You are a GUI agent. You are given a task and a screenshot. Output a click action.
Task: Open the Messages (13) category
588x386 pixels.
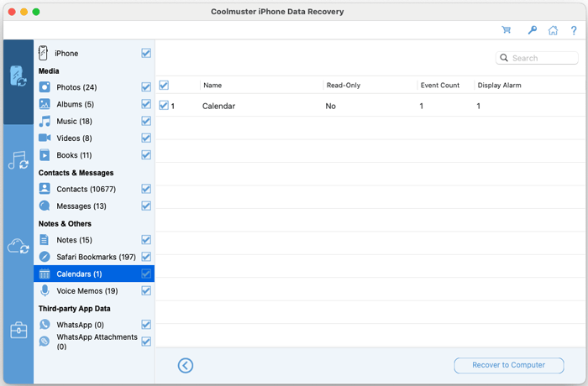pos(81,206)
